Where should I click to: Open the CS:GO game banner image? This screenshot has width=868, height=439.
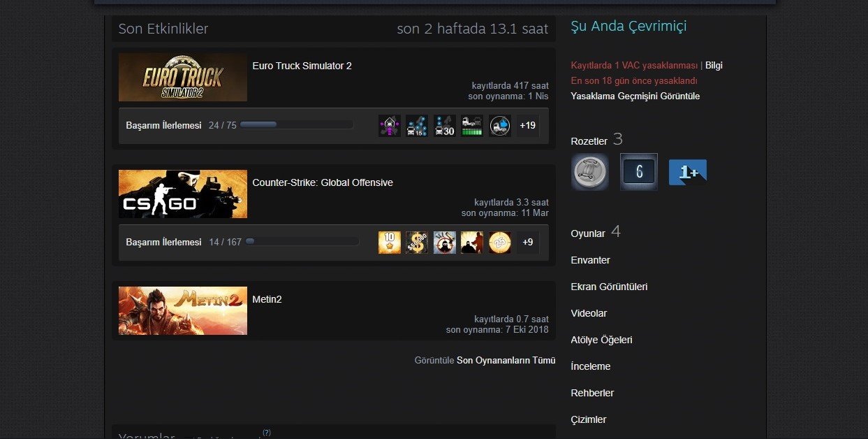tap(183, 194)
